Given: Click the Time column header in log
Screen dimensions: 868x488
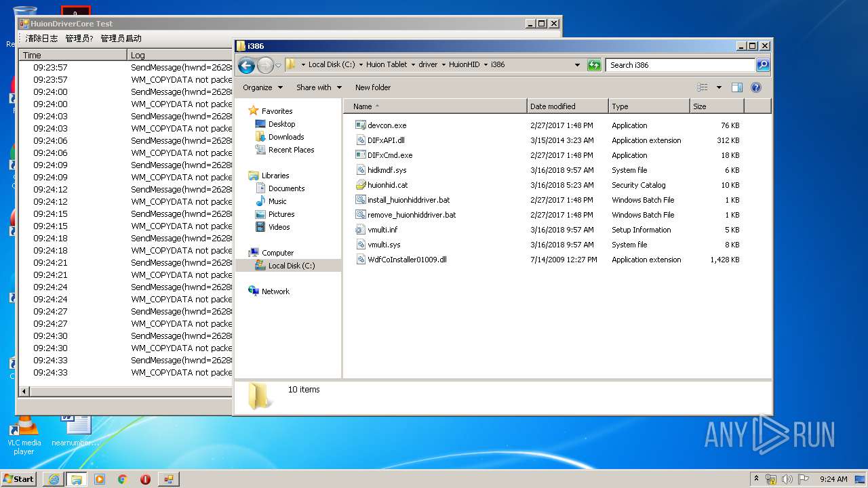Looking at the screenshot, I should click(x=73, y=55).
